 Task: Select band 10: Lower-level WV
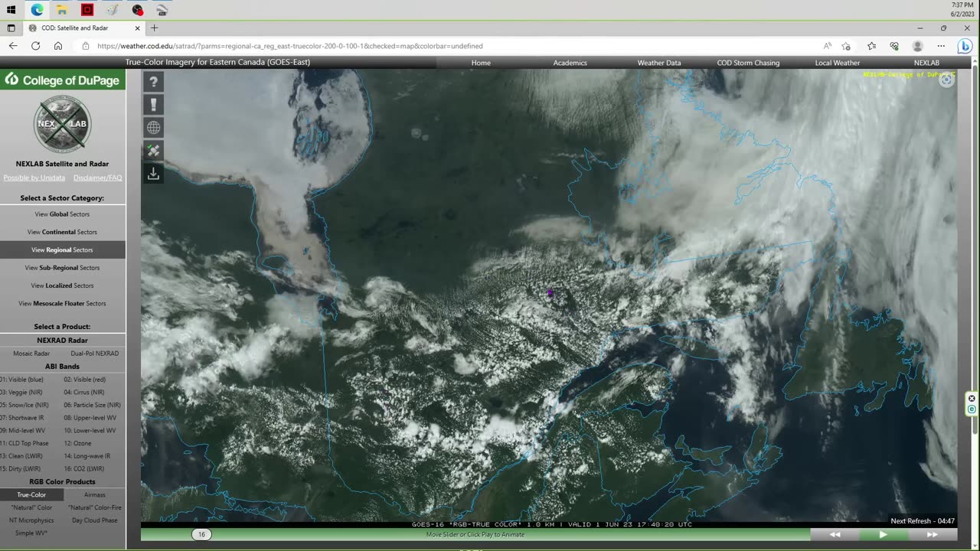pos(90,430)
